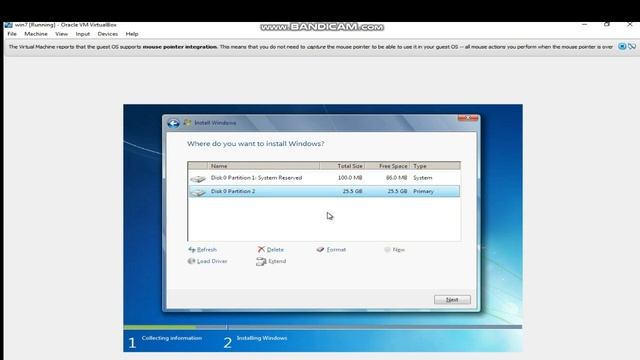Screen dimensions: 640x360
Task: Click the drive icon of Partition 1
Action: click(x=198, y=178)
